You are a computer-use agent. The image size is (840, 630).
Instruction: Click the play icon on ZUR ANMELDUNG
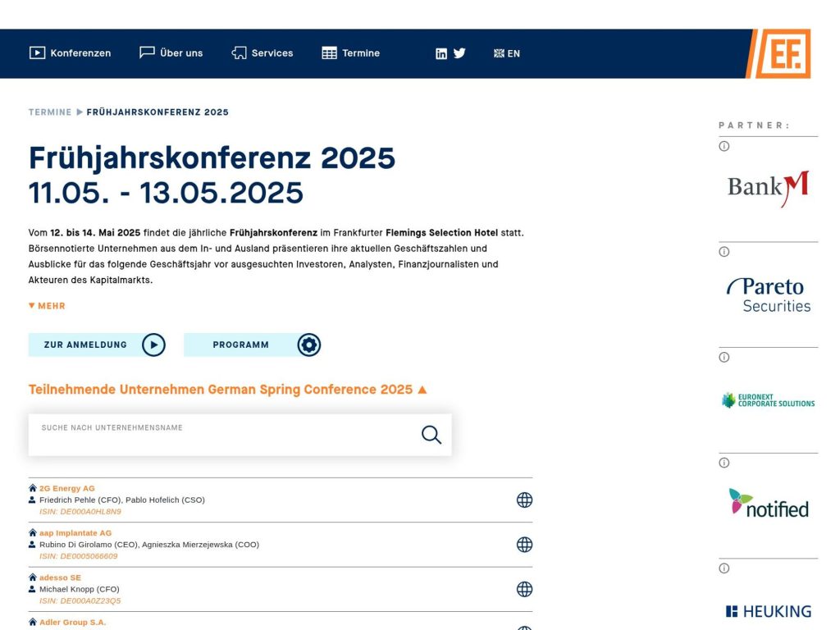pyautogui.click(x=153, y=345)
